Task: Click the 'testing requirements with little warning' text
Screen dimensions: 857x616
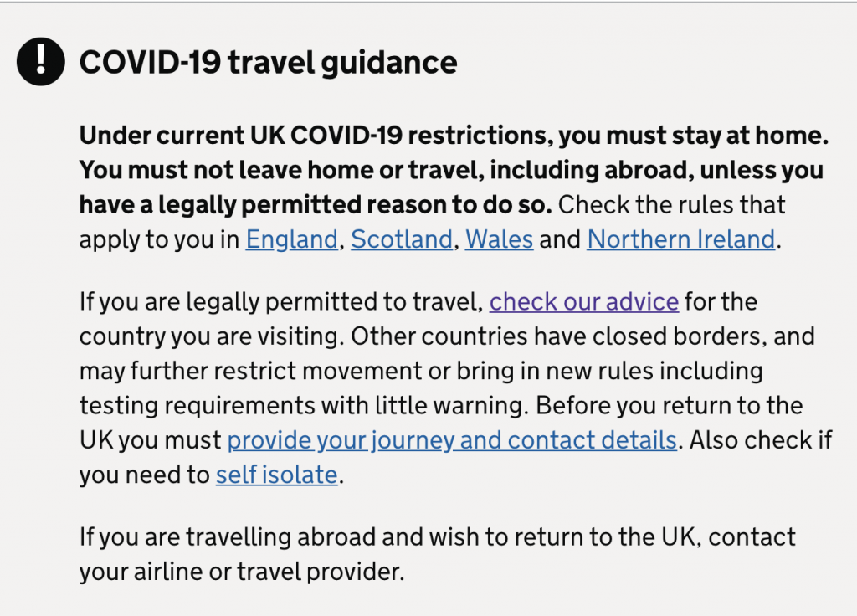Action: click(304, 406)
